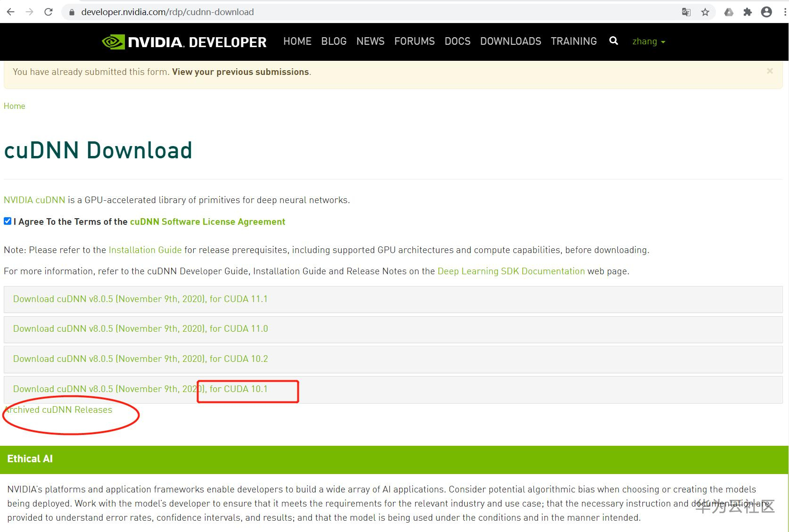Image resolution: width=789 pixels, height=532 pixels.
Task: Open the NVIDIA cuDNN link
Action: 34,200
